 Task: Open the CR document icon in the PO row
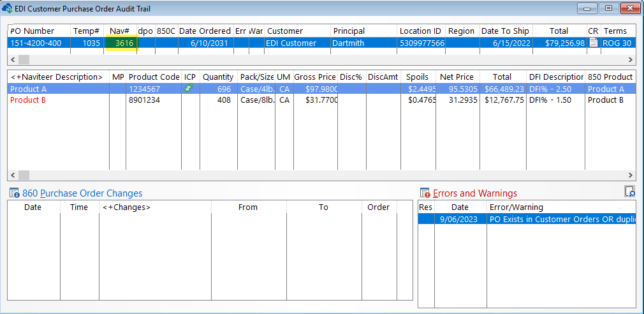coord(593,42)
